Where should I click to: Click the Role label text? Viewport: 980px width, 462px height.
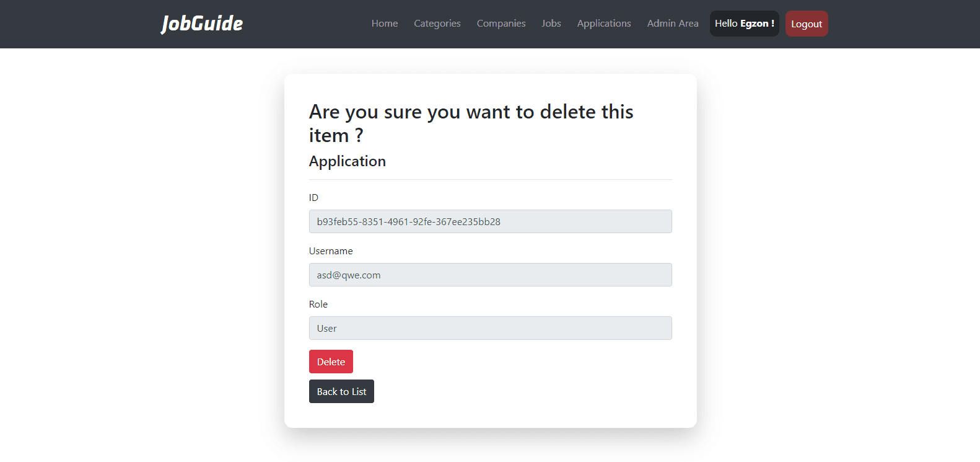pyautogui.click(x=318, y=304)
